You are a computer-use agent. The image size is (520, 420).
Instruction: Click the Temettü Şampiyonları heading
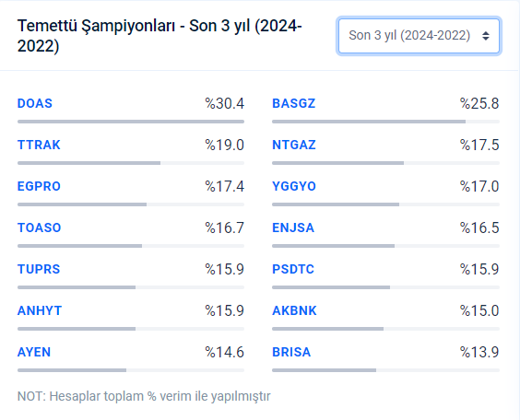tap(160, 35)
